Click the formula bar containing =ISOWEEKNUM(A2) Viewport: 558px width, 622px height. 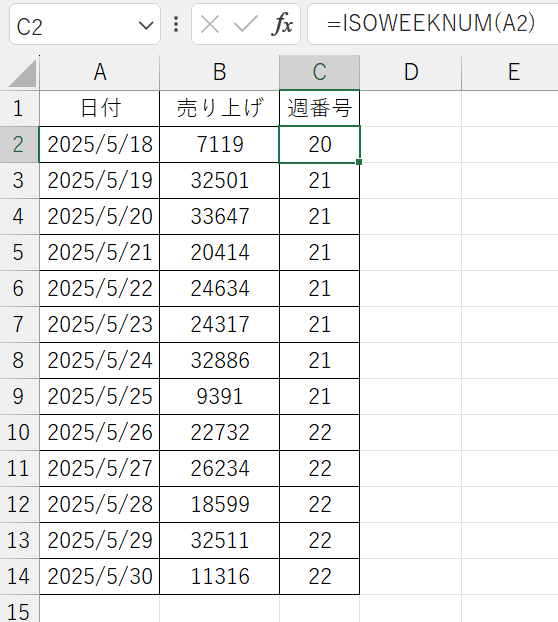(x=433, y=24)
